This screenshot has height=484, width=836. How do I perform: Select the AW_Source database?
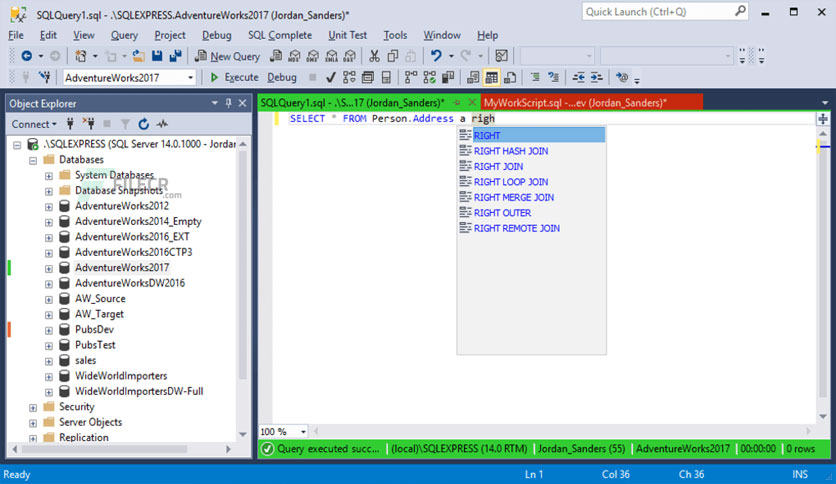click(100, 299)
